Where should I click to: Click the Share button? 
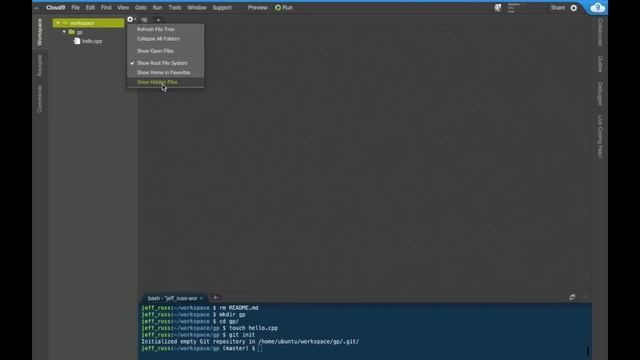pos(558,8)
